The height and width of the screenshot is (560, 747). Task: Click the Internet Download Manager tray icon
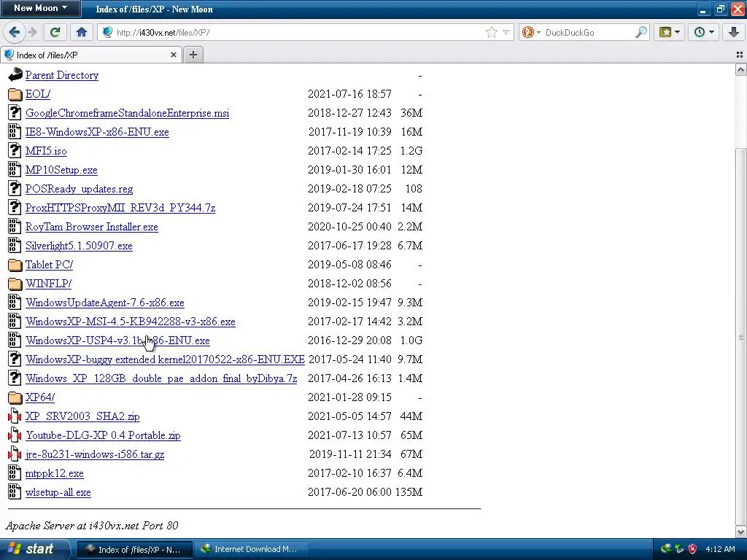click(666, 549)
